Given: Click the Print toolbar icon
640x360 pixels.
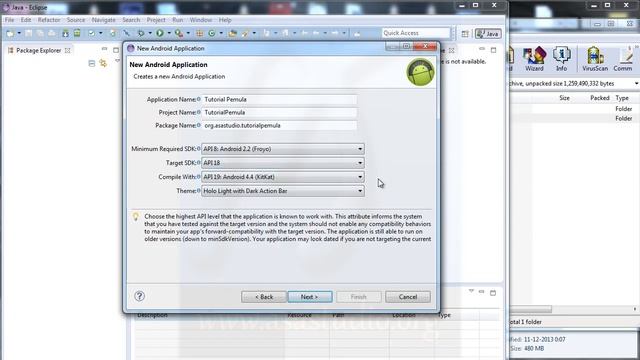Looking at the screenshot, I should pos(52,33).
